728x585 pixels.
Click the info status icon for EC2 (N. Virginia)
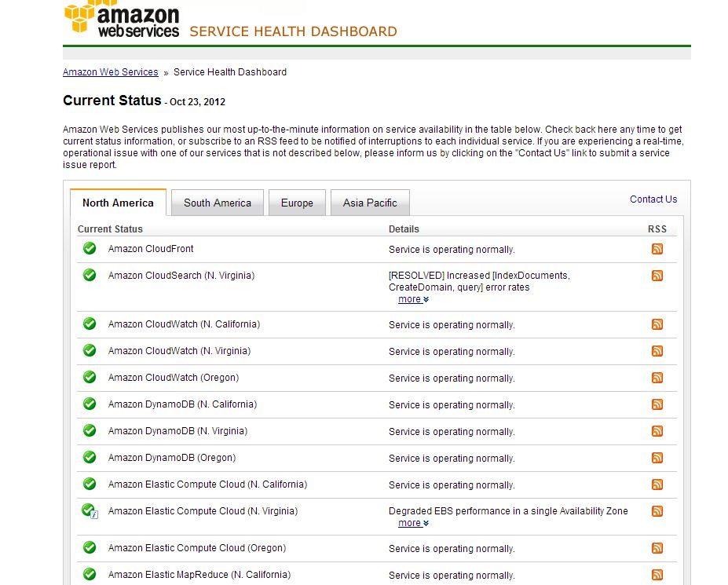(90, 511)
